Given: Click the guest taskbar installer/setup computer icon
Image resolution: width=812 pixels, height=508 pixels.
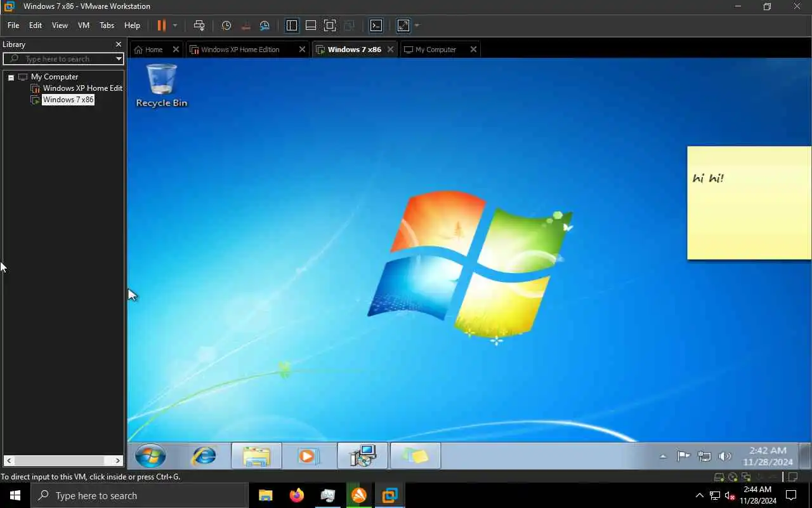Looking at the screenshot, I should tap(362, 456).
